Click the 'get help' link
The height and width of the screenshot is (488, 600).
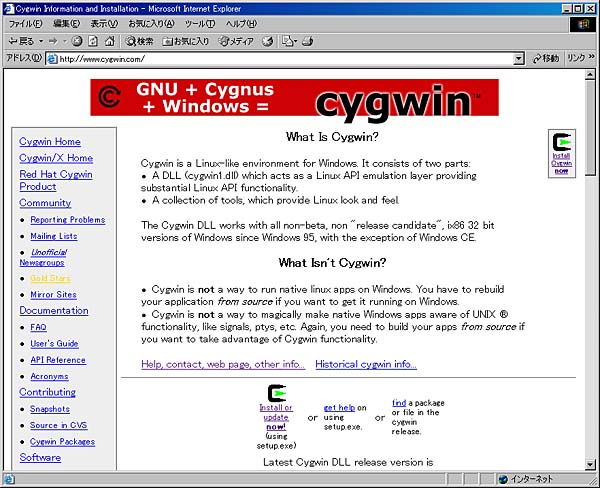[x=339, y=408]
